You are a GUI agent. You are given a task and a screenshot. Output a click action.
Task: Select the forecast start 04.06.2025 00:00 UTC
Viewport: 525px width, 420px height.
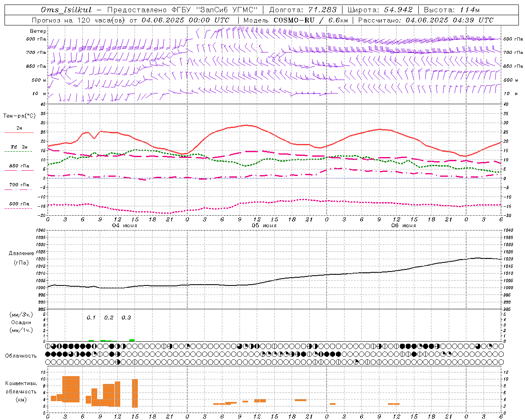click(185, 20)
